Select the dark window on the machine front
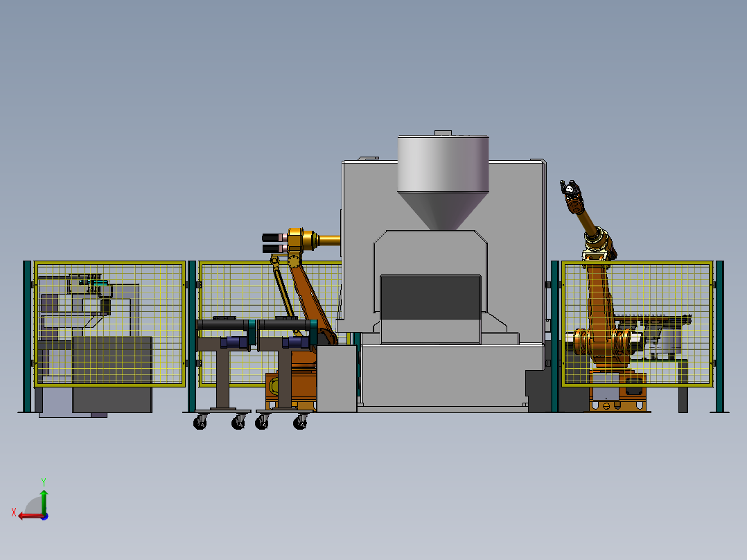The height and width of the screenshot is (560, 747). (x=430, y=297)
